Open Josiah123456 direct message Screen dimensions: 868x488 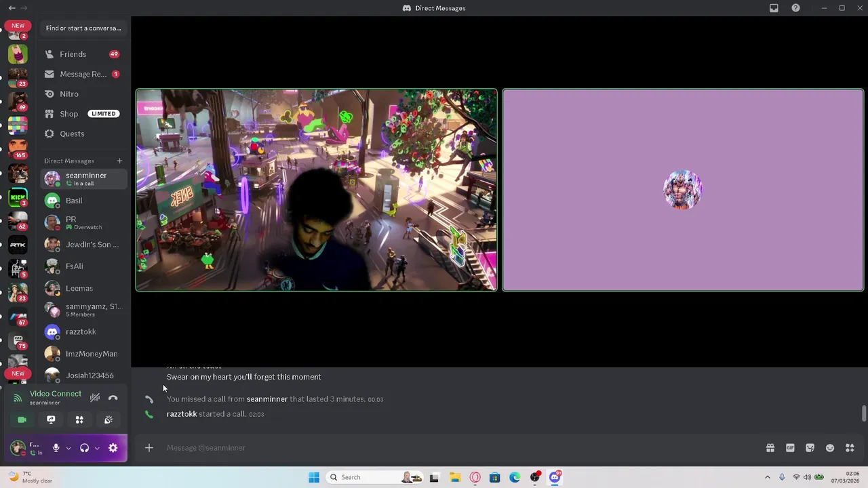coord(83,375)
